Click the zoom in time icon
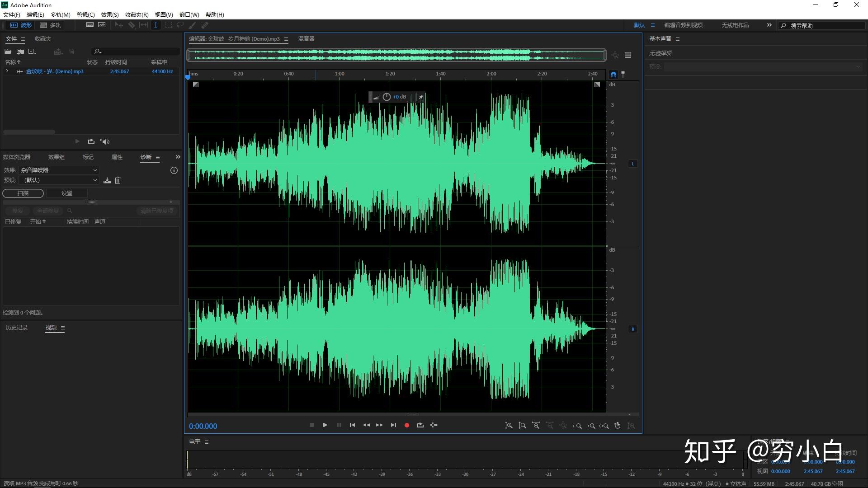 pyautogui.click(x=536, y=426)
